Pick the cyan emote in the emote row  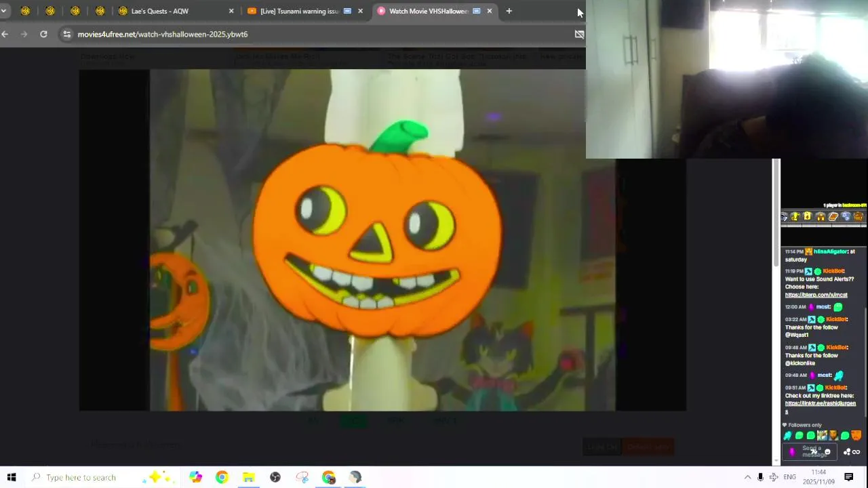pyautogui.click(x=787, y=436)
